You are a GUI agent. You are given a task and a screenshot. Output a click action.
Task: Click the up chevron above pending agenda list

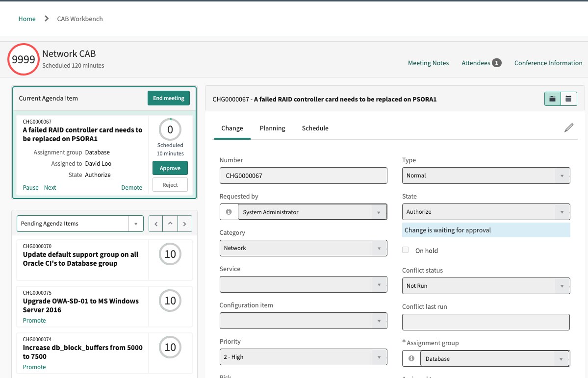tap(170, 224)
